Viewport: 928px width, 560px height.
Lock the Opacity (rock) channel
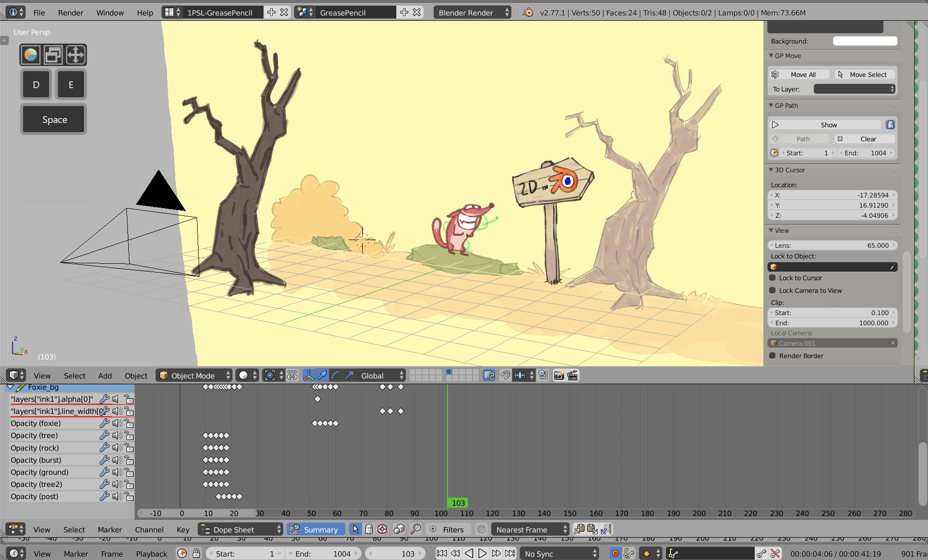129,448
